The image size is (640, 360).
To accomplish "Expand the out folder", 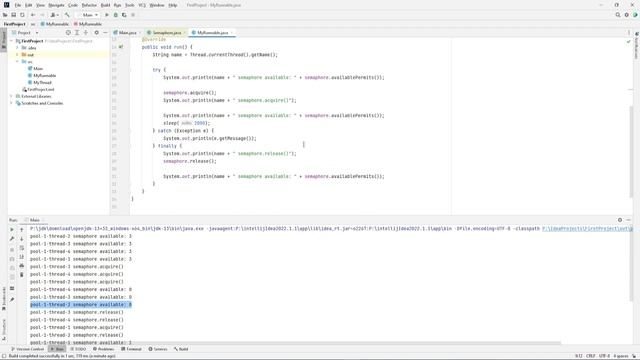I will click(18, 55).
